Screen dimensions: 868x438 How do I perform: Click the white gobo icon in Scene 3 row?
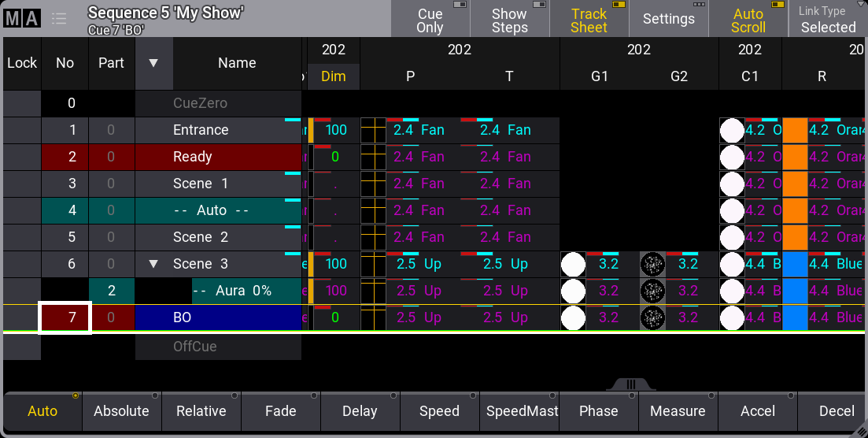(x=573, y=264)
